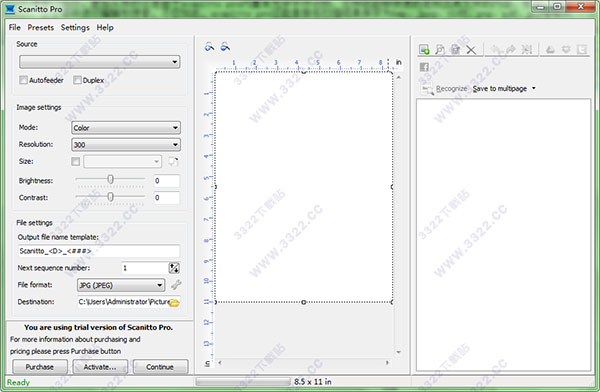Click the page orientation icon beside Size
Image resolution: width=600 pixels, height=392 pixels.
[173, 162]
